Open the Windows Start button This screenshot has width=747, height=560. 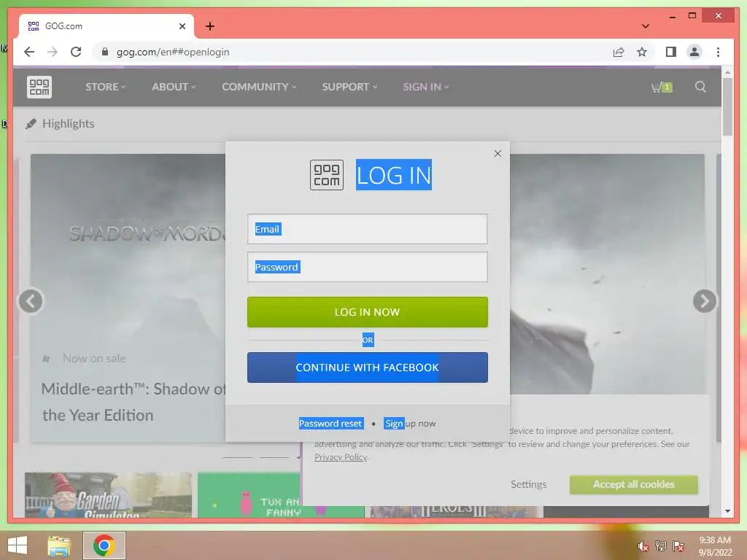coord(18,545)
